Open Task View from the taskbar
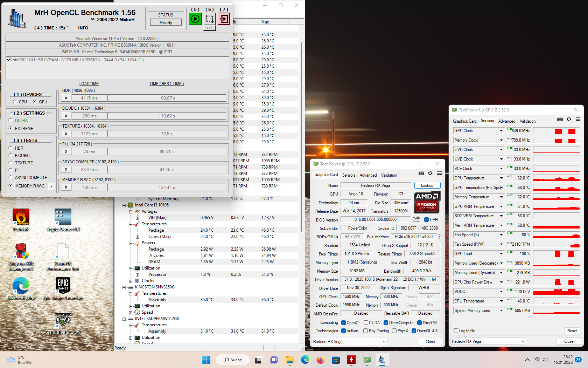 click(x=258, y=360)
